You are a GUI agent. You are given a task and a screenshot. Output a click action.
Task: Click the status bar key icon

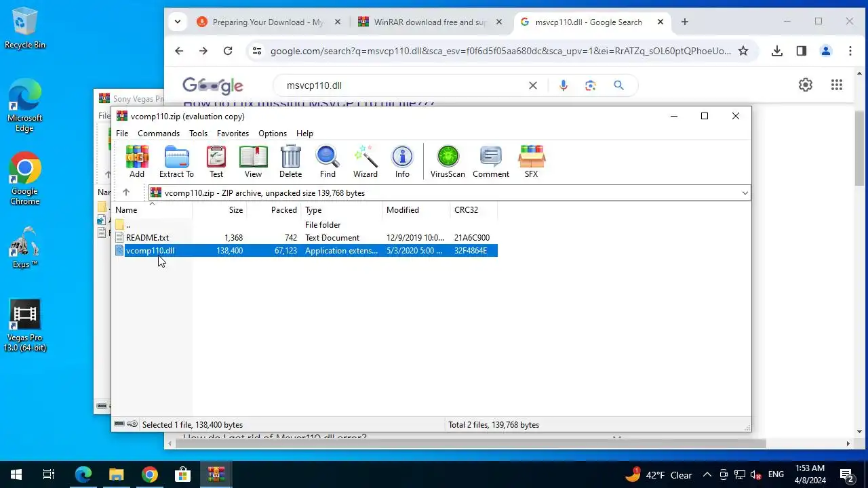[x=132, y=424]
